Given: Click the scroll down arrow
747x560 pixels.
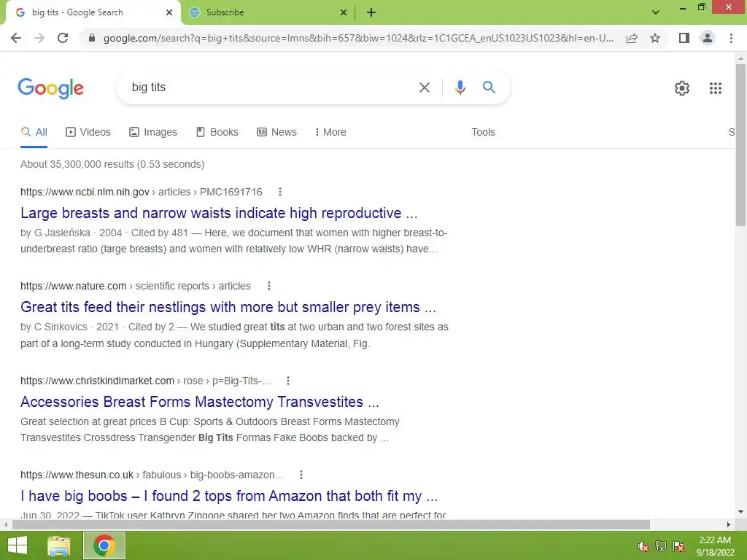Looking at the screenshot, I should pyautogui.click(x=740, y=512).
